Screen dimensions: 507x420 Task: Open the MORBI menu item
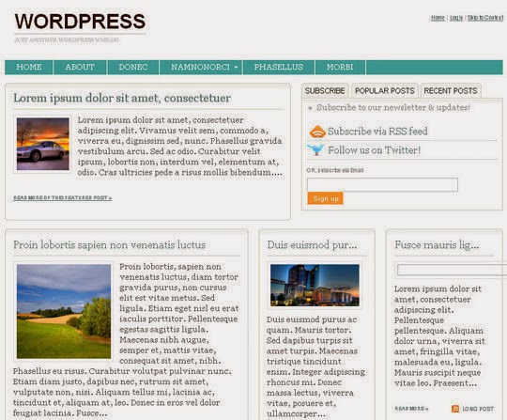[340, 67]
